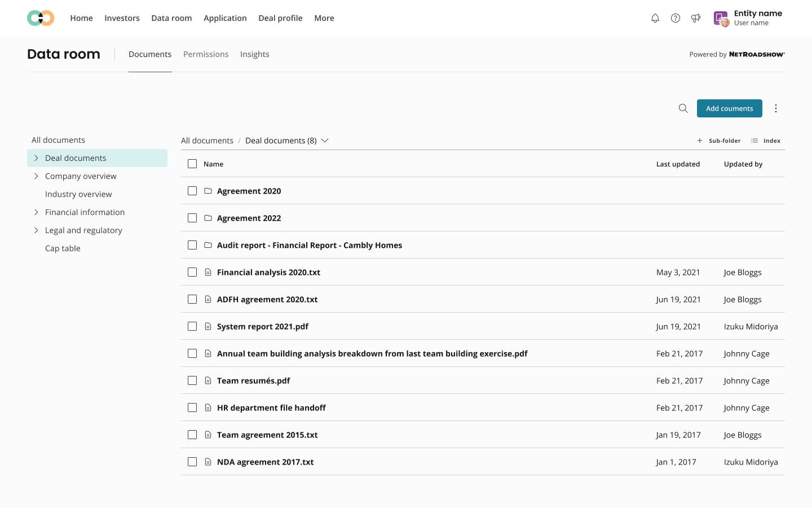Open the notifications bell icon
Image resolution: width=812 pixels, height=508 pixels.
[655, 18]
